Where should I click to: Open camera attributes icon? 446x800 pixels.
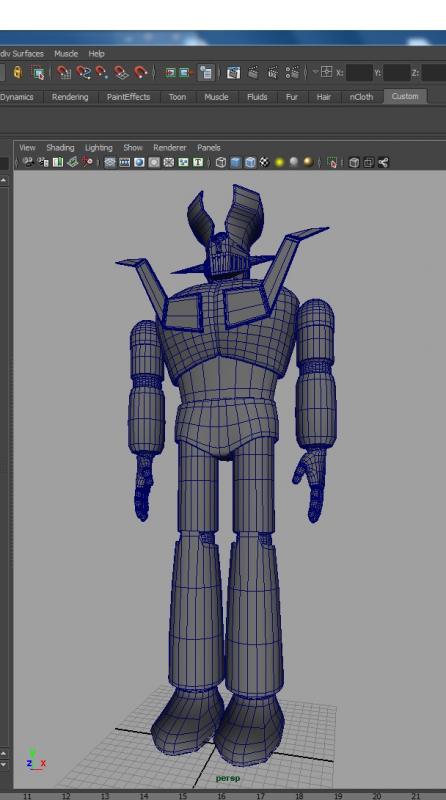coord(43,162)
